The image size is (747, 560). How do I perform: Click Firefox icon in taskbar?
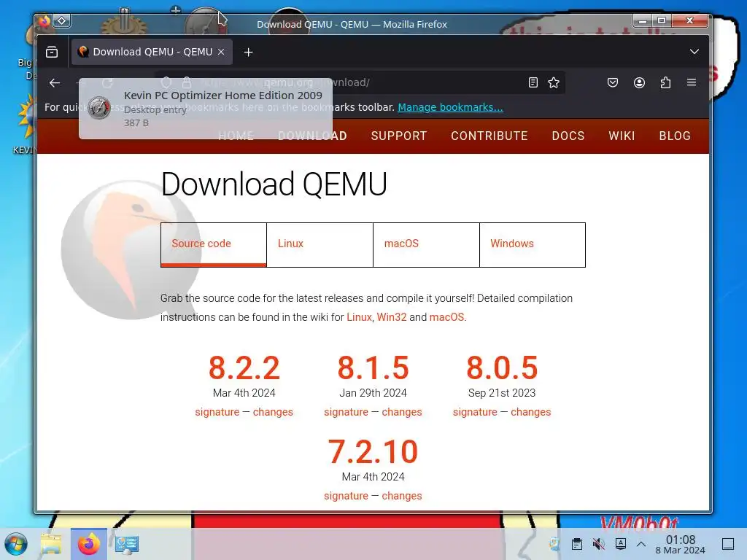click(x=88, y=544)
